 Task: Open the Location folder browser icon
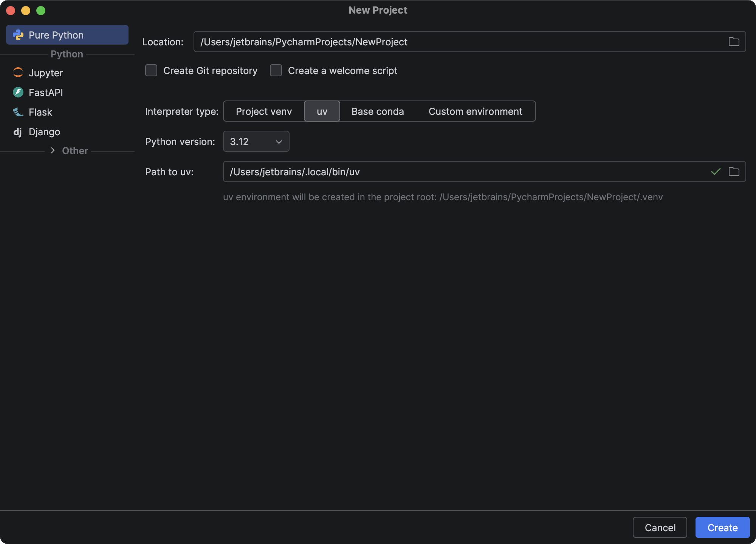[734, 42]
